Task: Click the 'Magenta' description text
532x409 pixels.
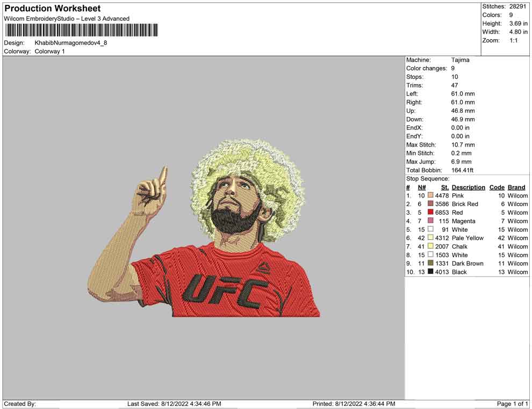Action: click(463, 221)
